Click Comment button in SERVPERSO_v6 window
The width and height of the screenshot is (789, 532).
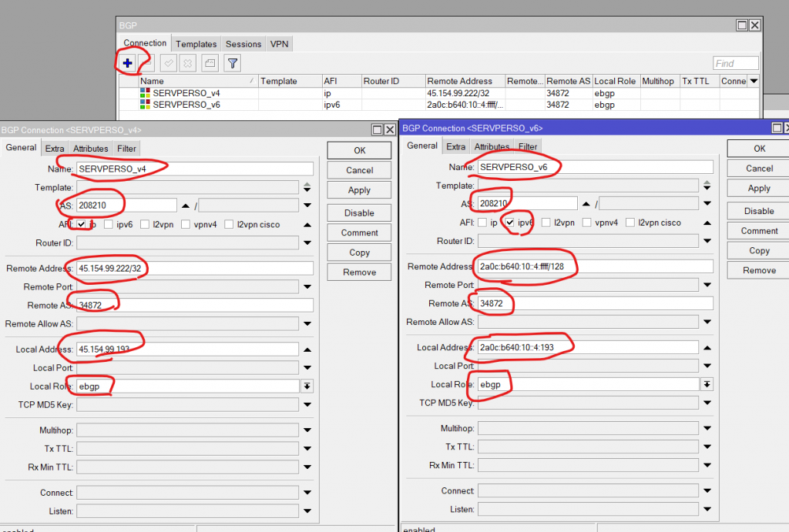[759, 231]
